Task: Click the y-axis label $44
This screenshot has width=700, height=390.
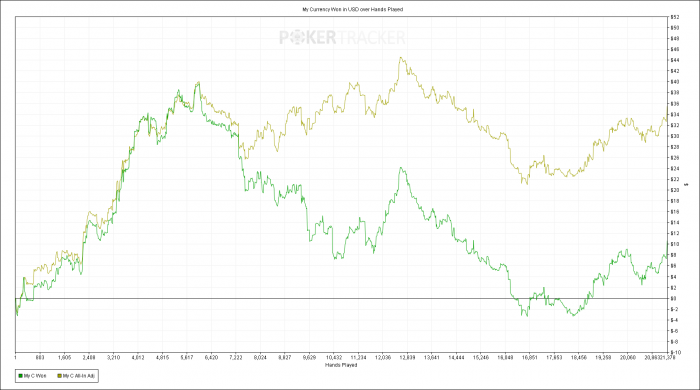Action: click(x=675, y=60)
